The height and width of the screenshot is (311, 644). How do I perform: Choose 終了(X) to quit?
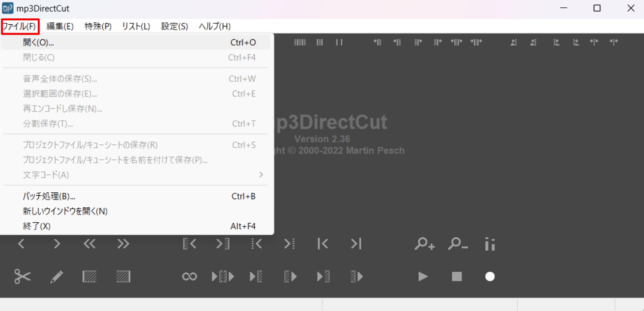(137, 226)
